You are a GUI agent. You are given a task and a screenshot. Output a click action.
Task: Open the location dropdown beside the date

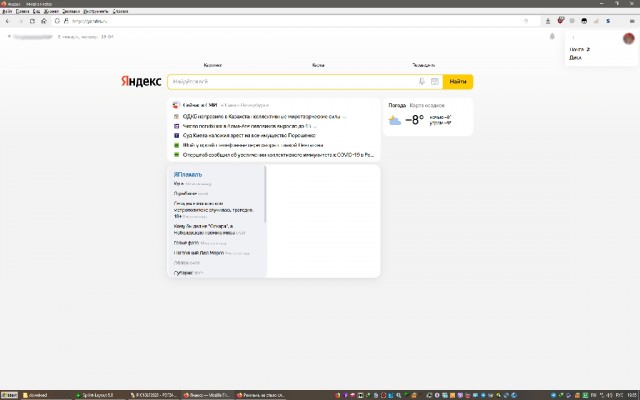point(30,37)
